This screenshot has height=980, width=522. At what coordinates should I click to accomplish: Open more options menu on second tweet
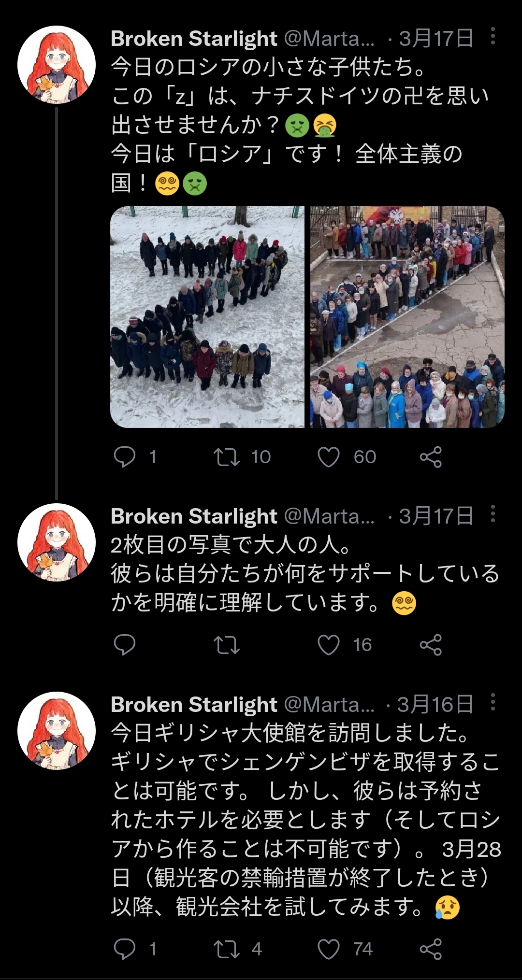493,514
